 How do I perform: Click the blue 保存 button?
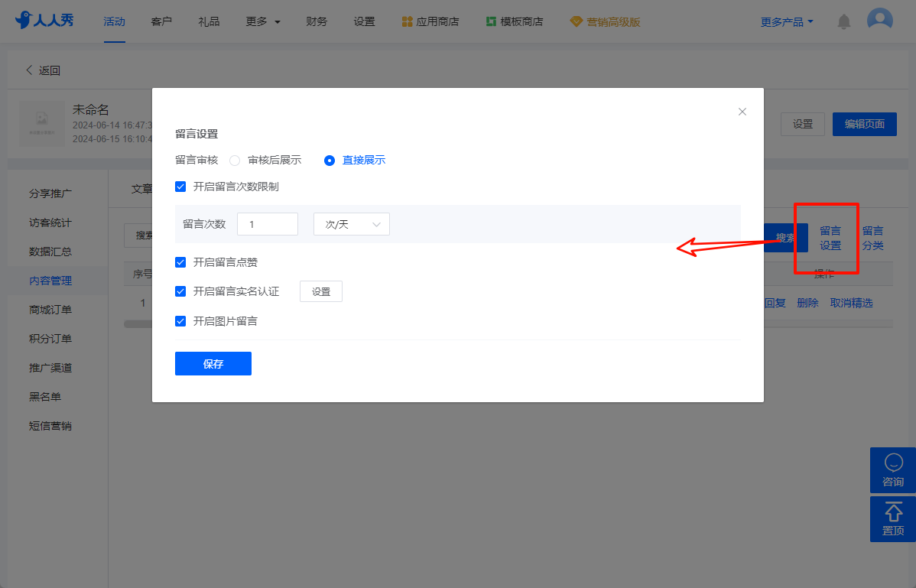pos(213,364)
